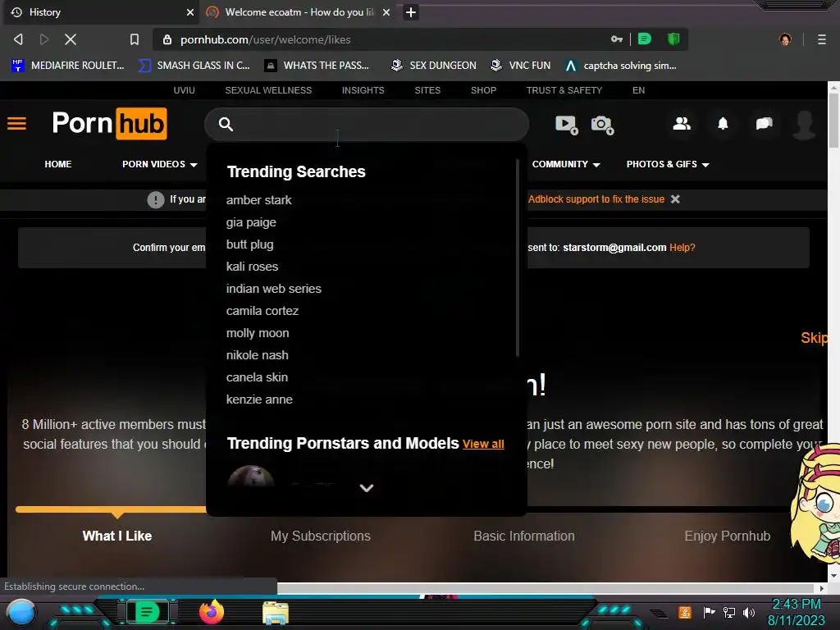The image size is (840, 630).
Task: Switch to the Welcome ecoatm tab
Action: coord(297,11)
